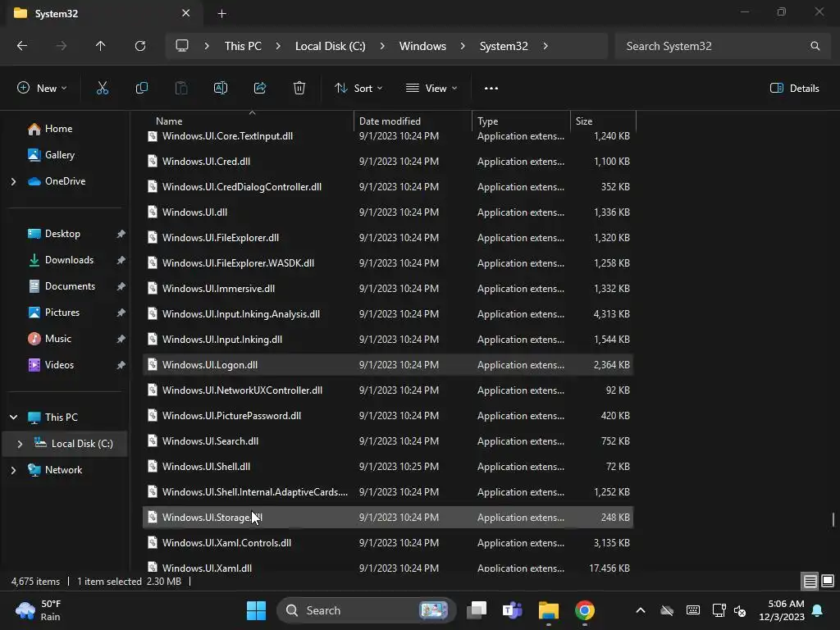The height and width of the screenshot is (630, 840).
Task: Open the New dropdown menu
Action: (42, 89)
